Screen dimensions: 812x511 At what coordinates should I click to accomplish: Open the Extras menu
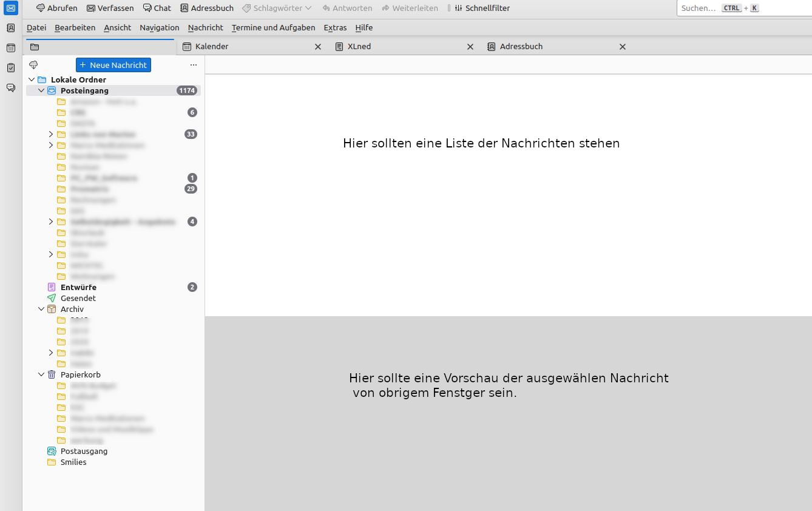click(335, 27)
